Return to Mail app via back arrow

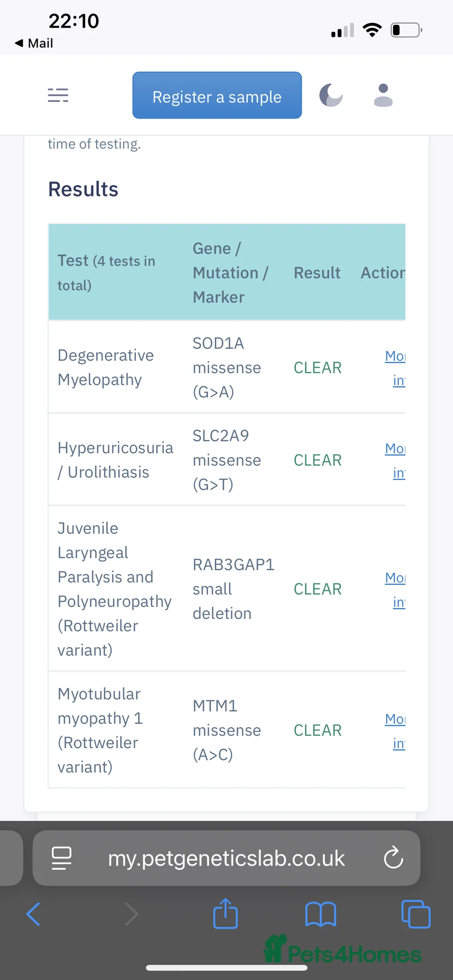point(34,43)
